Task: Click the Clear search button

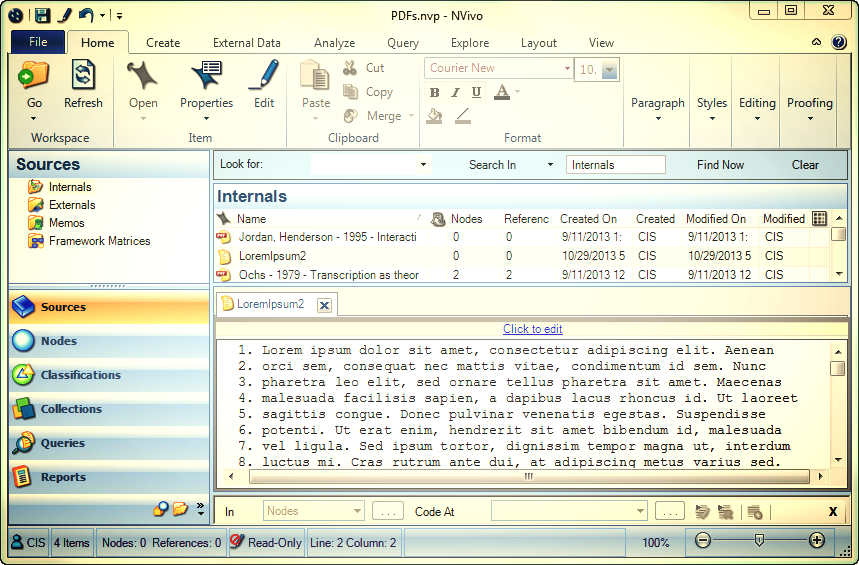Action: 805,165
